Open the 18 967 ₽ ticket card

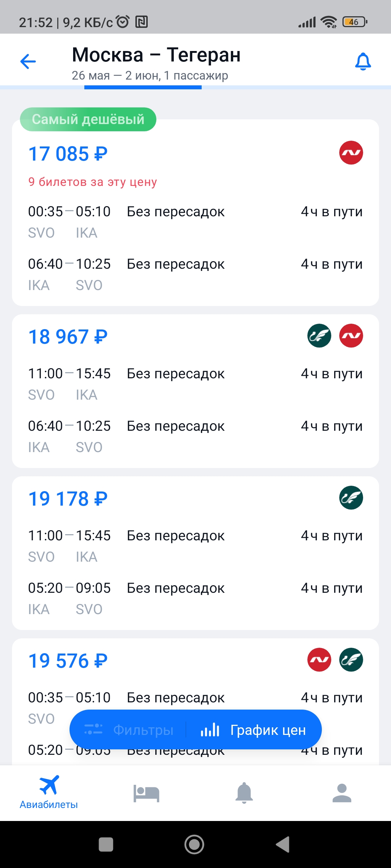(195, 391)
